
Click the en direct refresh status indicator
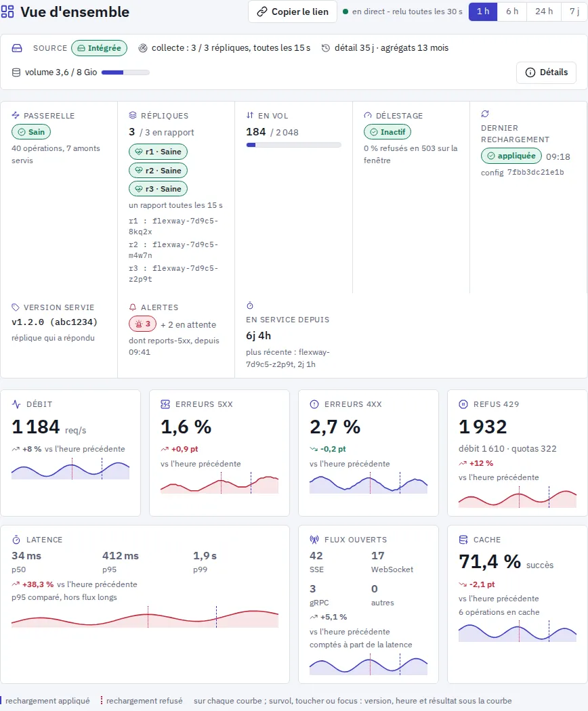pyautogui.click(x=402, y=12)
